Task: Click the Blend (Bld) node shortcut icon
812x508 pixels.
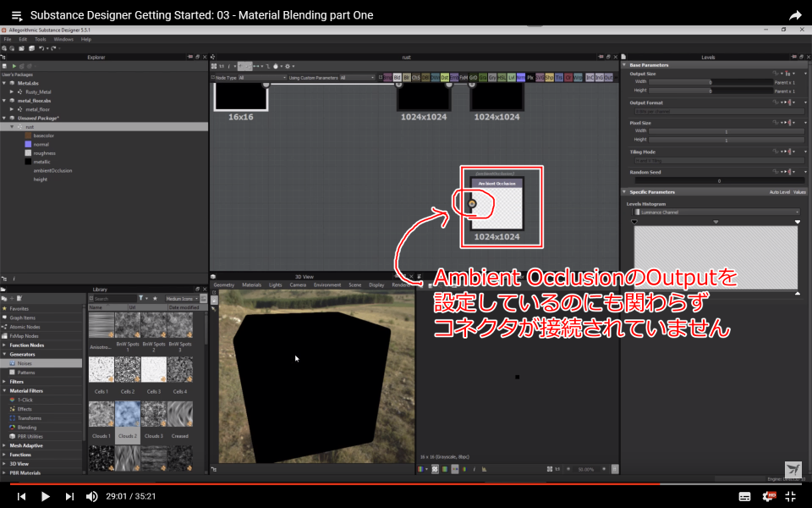Action: click(x=398, y=77)
